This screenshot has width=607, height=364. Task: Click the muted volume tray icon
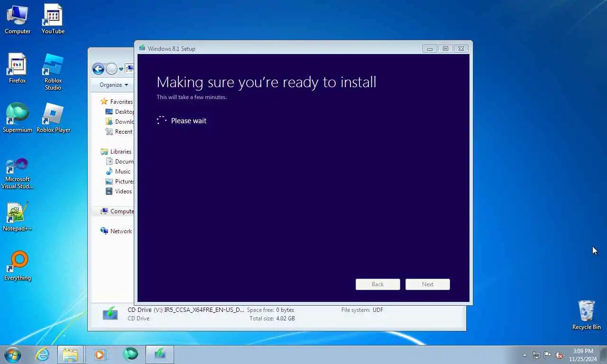coord(559,355)
